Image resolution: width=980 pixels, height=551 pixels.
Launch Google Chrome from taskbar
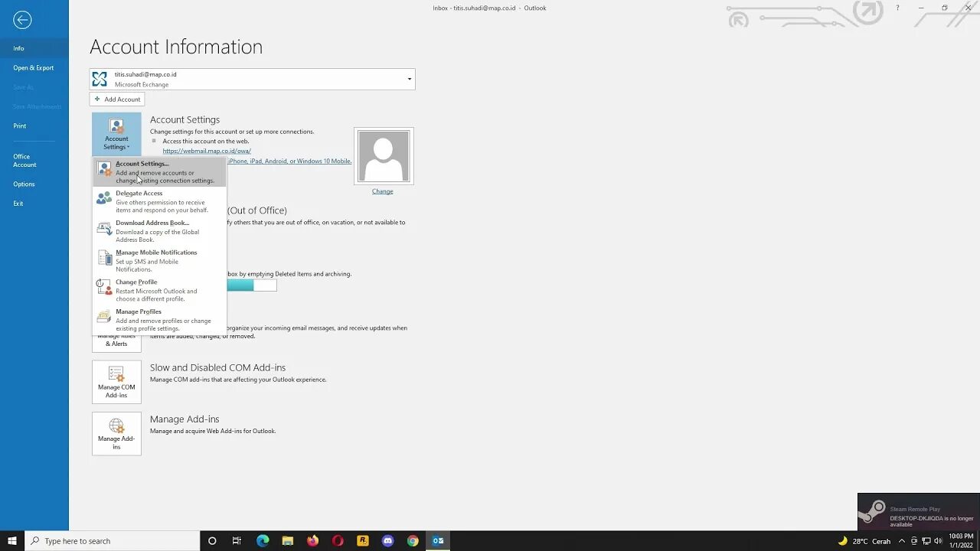click(413, 541)
